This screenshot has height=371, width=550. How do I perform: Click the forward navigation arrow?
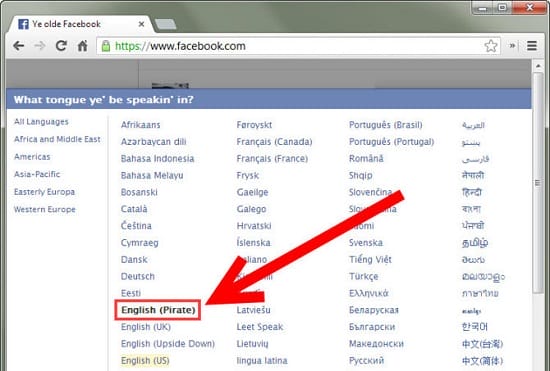pyautogui.click(x=40, y=46)
